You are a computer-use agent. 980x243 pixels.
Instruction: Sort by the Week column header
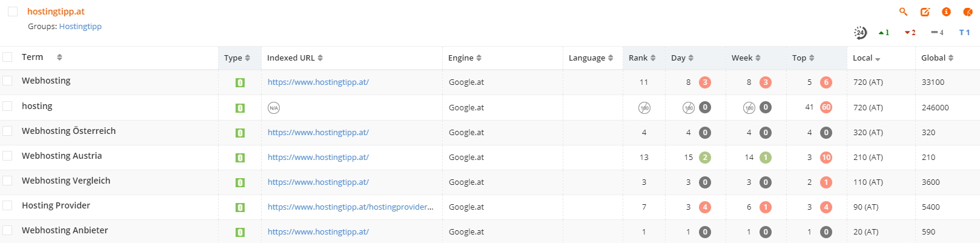(746, 58)
